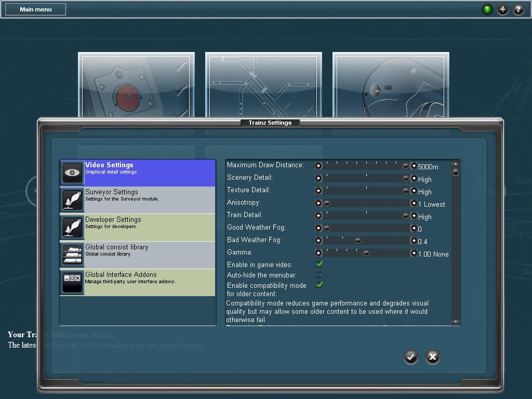
Task: Click the Trainz Settings title bar
Action: click(x=270, y=123)
